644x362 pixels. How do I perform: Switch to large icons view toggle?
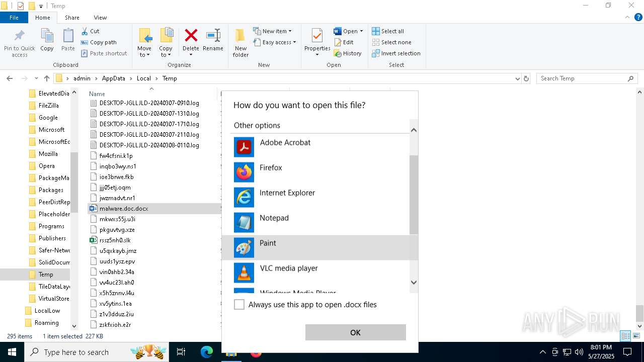pos(636,336)
